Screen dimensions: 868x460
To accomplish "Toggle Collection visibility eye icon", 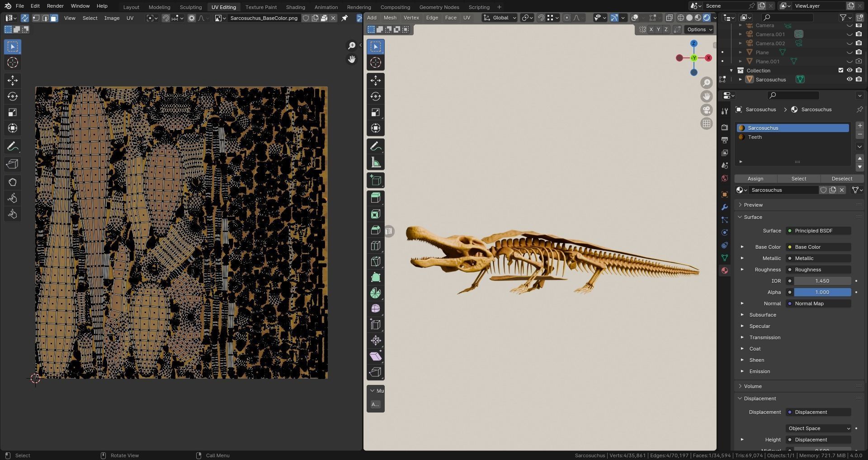I will [x=849, y=71].
